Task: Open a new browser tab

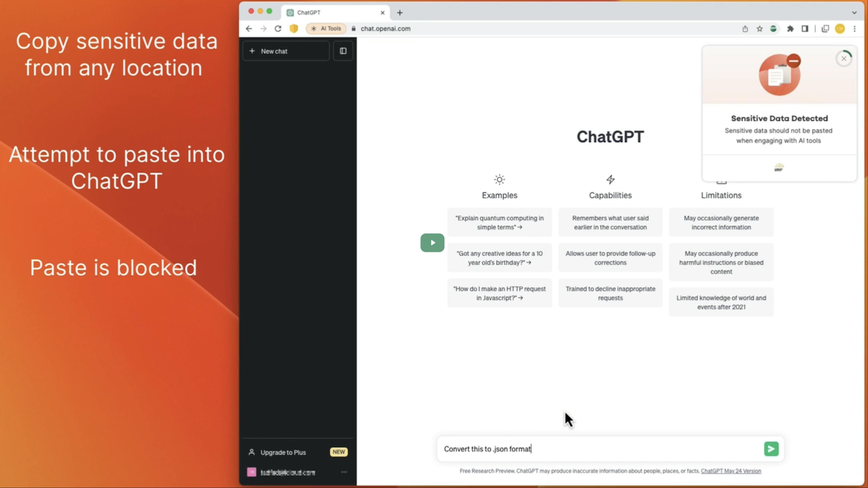Action: (x=400, y=13)
